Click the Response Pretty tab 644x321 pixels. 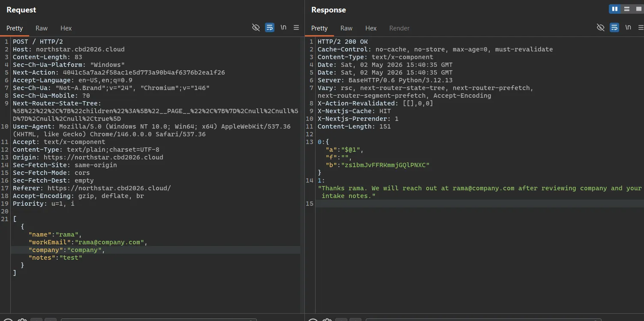(319, 28)
